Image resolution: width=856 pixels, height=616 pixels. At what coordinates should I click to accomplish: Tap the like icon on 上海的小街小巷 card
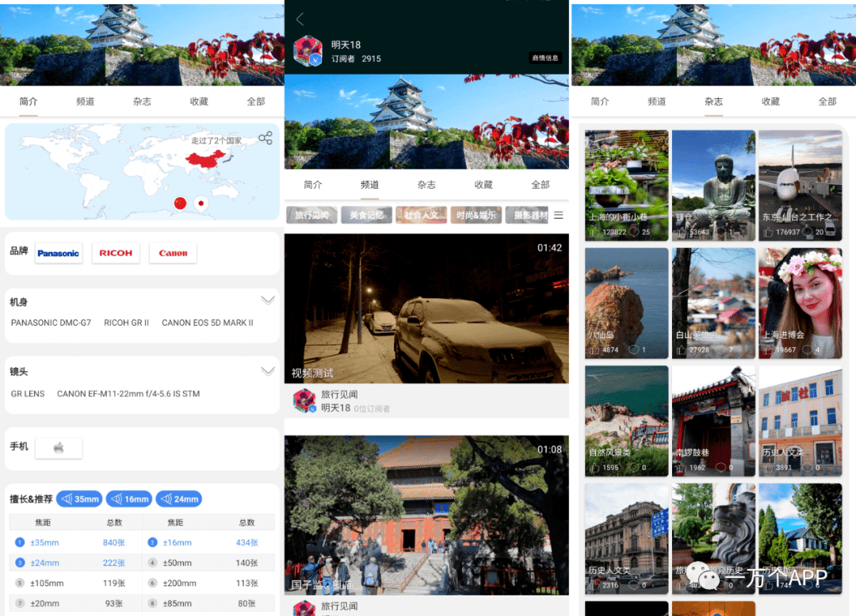click(594, 232)
